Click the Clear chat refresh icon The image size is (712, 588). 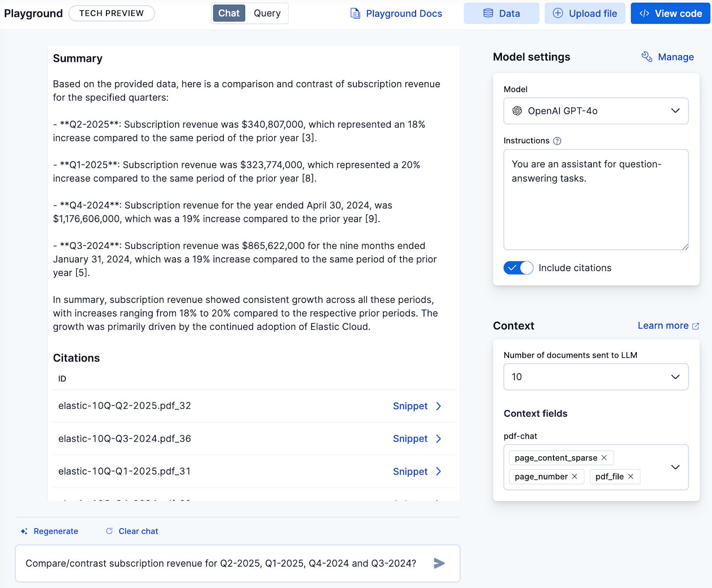(x=109, y=531)
